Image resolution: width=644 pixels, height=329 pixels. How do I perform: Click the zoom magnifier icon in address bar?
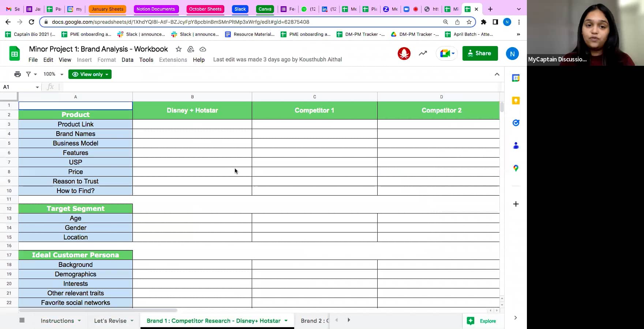point(446,22)
